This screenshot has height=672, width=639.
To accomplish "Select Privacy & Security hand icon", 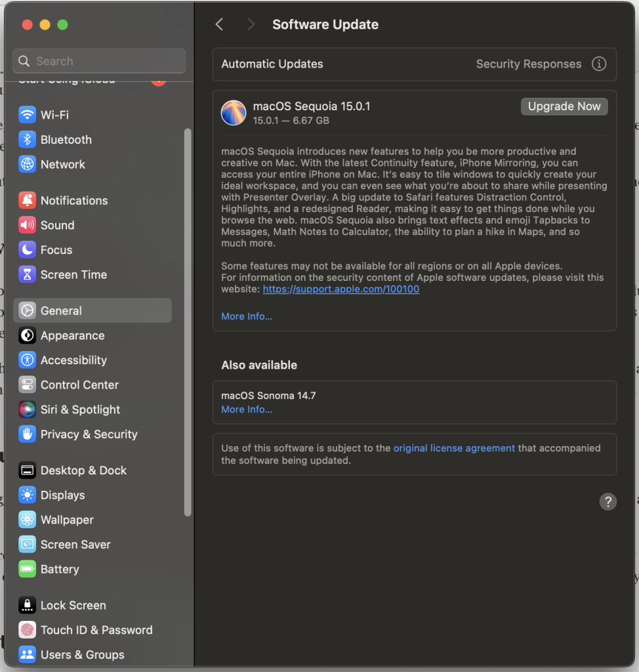I will pos(27,434).
